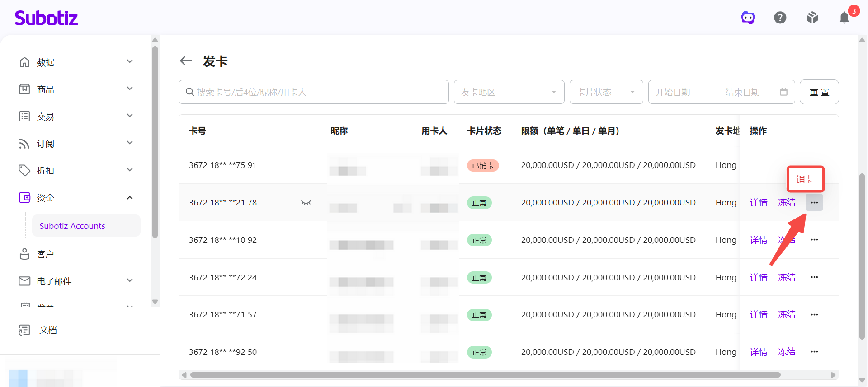This screenshot has width=868, height=387.
Task: Click 冻结 for card 21 78
Action: coord(787,203)
